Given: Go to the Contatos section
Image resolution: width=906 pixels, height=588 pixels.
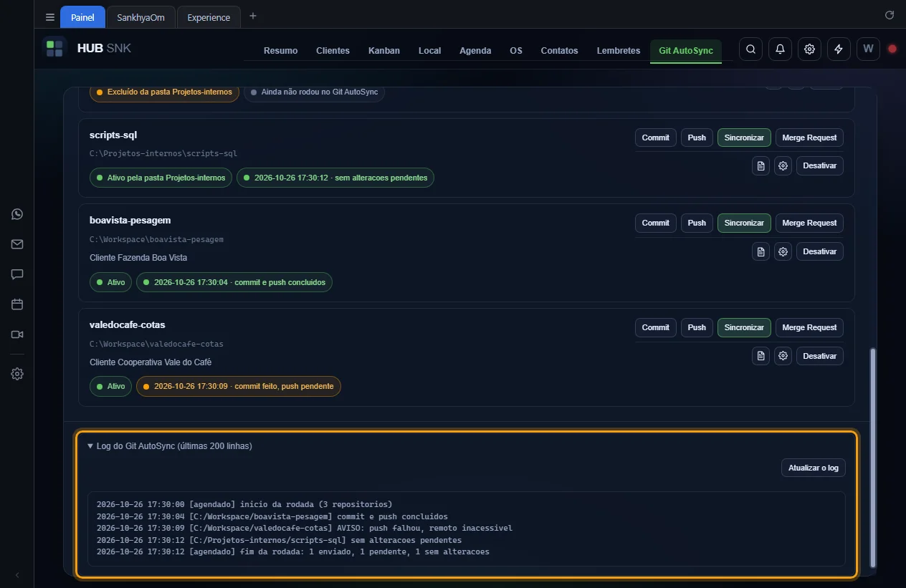Looking at the screenshot, I should 559,51.
